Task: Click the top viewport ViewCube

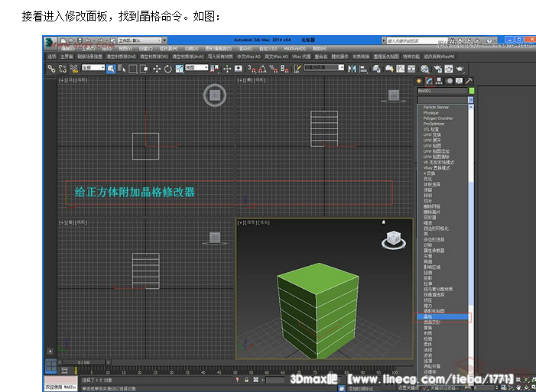Action: [215, 96]
